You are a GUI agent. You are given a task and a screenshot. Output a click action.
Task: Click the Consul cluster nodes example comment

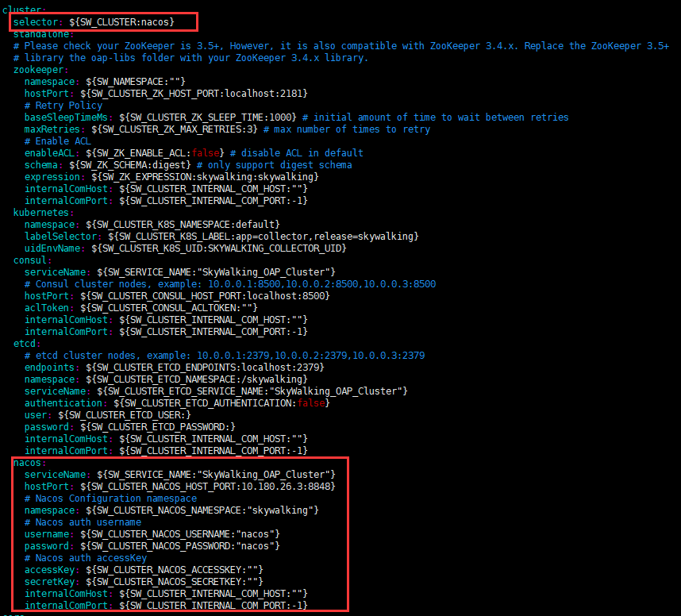pos(230,284)
